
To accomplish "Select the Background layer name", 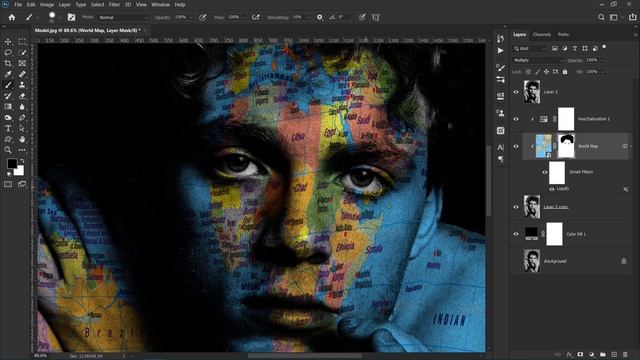I will tap(555, 261).
